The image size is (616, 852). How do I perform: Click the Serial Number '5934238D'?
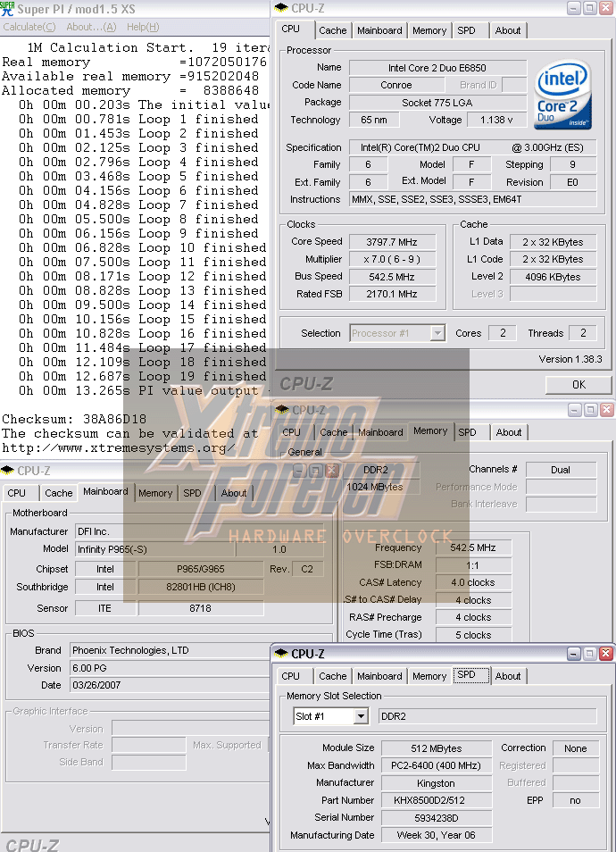pos(437,818)
